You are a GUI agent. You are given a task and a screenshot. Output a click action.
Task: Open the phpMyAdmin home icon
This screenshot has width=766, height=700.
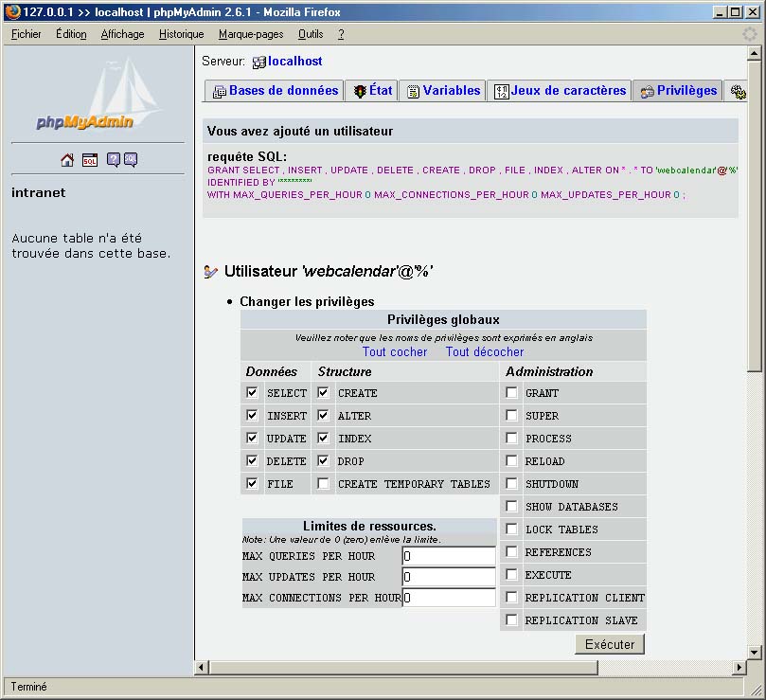[x=67, y=160]
